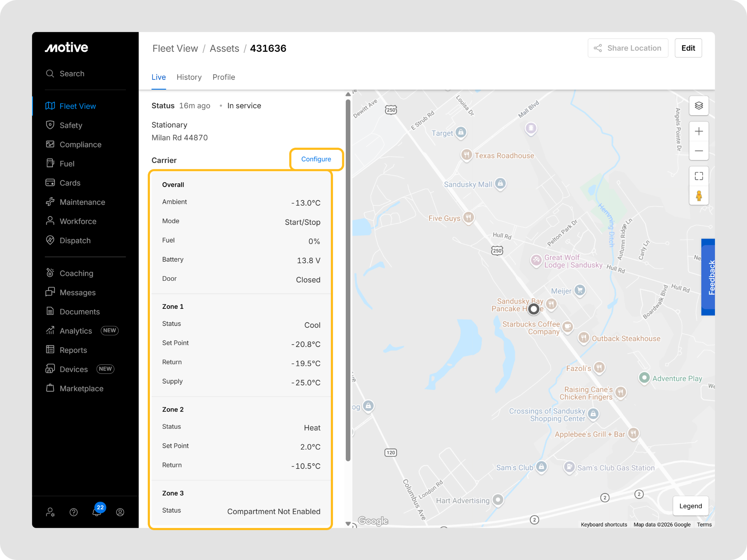
Task: Go to Dispatch section
Action: point(75,241)
